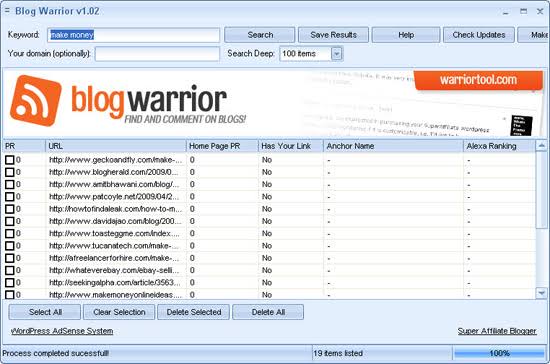Image resolution: width=550 pixels, height=364 pixels.
Task: Sort by Alexa Ranking column header
Action: click(x=499, y=146)
